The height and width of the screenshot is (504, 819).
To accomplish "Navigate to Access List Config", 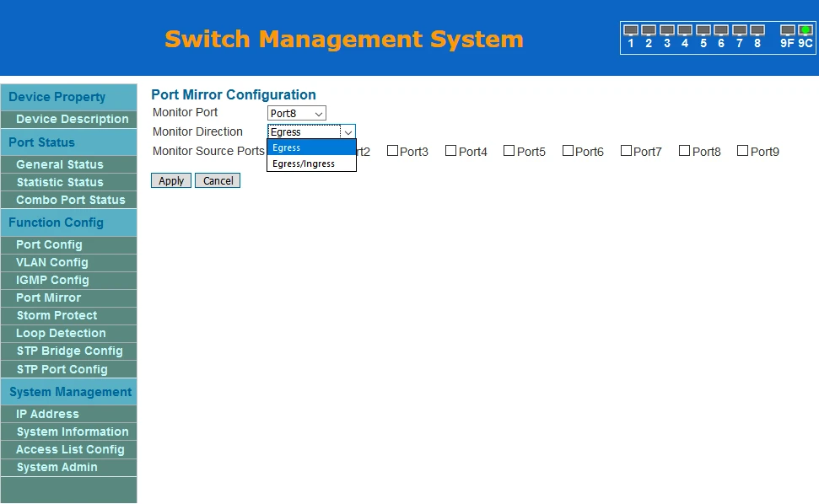I will point(70,449).
